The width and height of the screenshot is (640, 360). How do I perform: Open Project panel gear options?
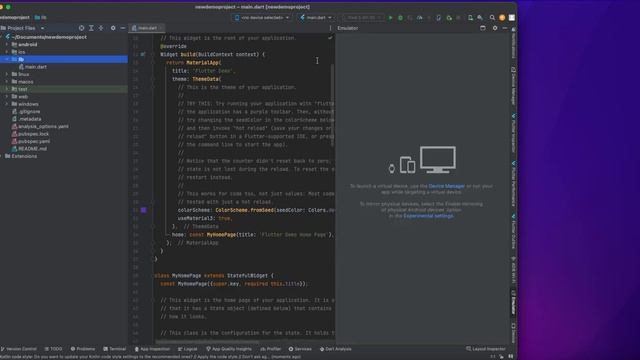tap(113, 28)
